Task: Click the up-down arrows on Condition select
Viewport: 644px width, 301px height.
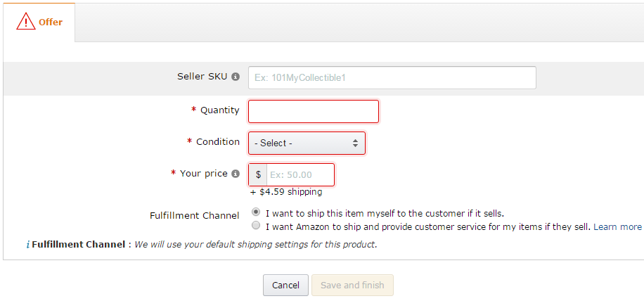Action: coord(355,143)
